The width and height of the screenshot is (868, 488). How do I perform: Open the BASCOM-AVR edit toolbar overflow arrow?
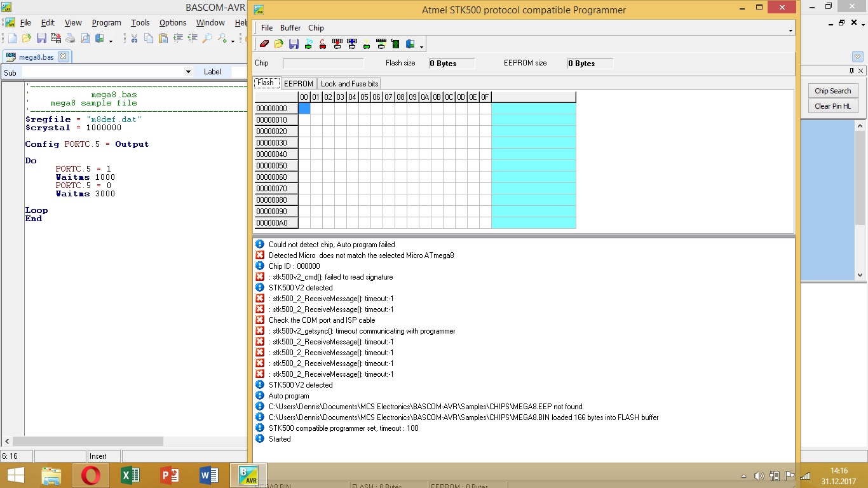point(233,41)
